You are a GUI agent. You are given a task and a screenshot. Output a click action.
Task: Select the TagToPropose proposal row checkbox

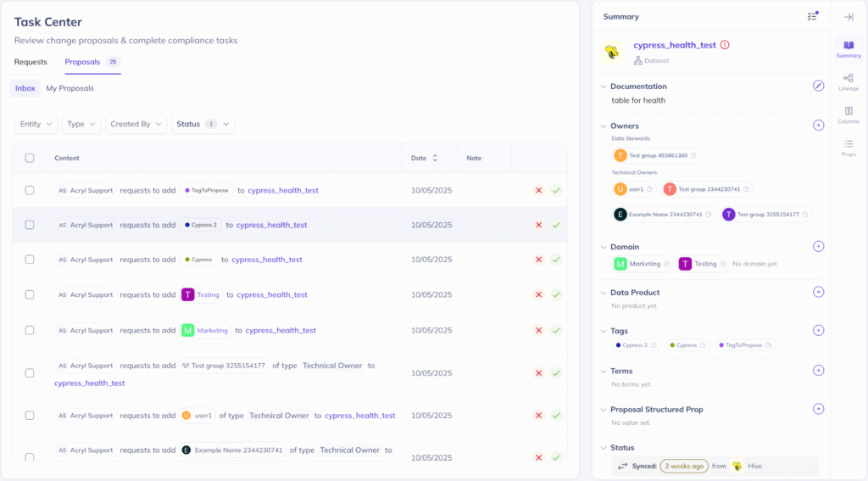click(x=30, y=190)
